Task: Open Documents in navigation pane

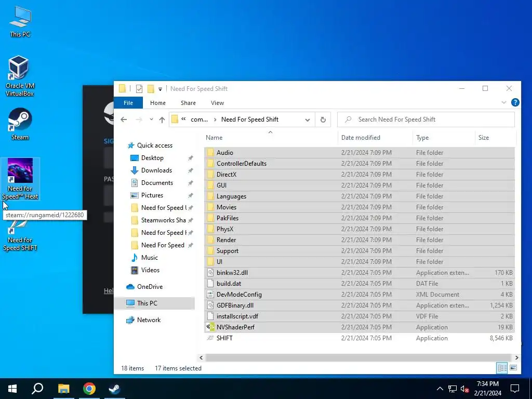Action: (x=157, y=183)
